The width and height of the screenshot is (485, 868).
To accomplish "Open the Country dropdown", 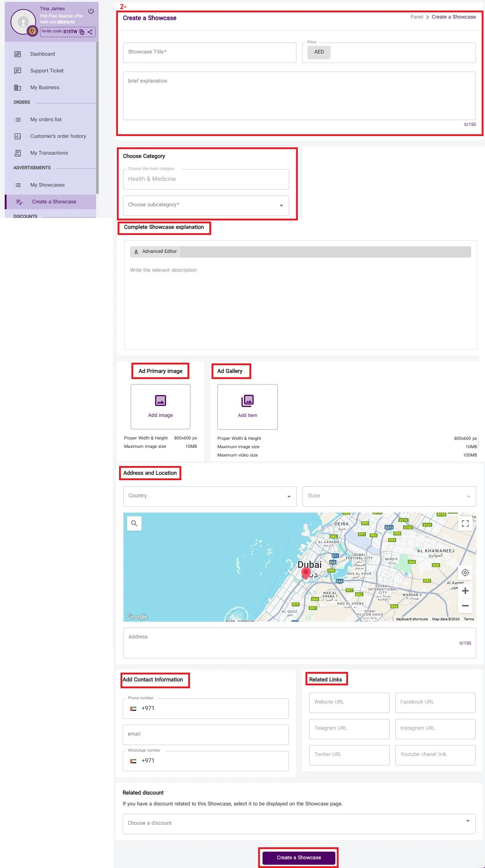I will click(x=210, y=496).
